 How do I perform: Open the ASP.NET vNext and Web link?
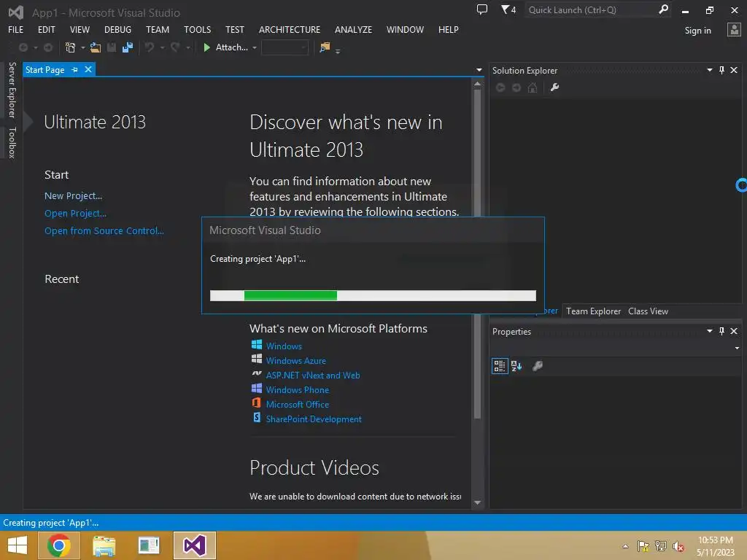coord(313,376)
